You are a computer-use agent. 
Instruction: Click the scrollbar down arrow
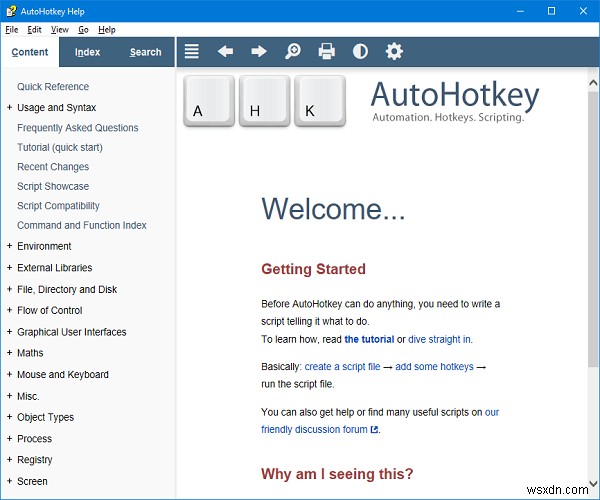(x=593, y=483)
